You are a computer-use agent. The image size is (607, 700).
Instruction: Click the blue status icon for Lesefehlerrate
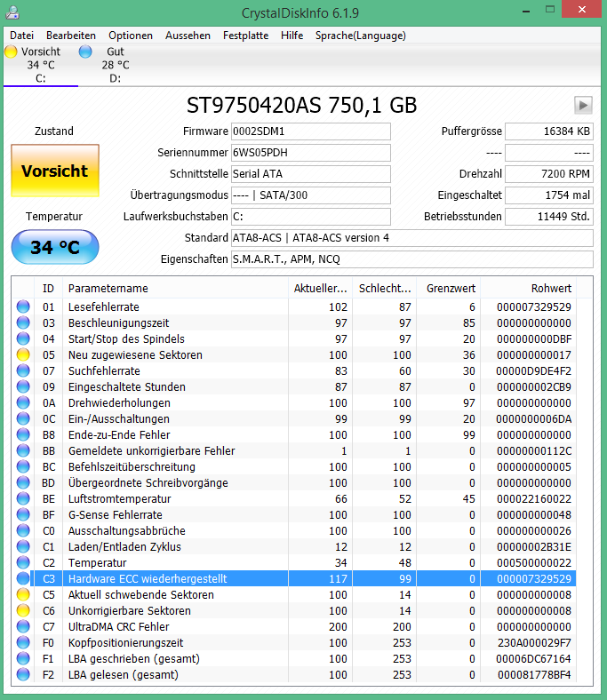pyautogui.click(x=23, y=306)
